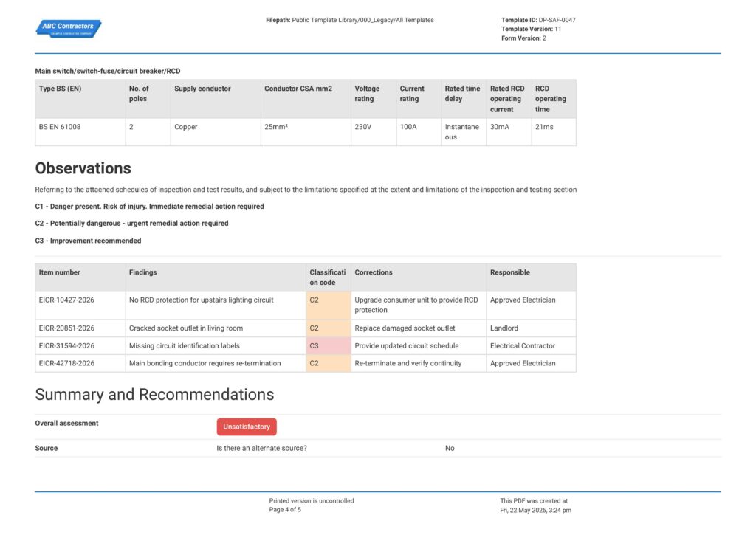756x535 pixels.
Task: Click 'Landlord' in the Responsible column
Action: click(x=504, y=328)
